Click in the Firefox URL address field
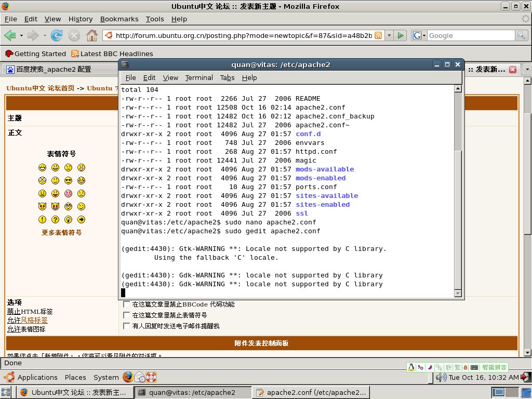 (x=244, y=35)
